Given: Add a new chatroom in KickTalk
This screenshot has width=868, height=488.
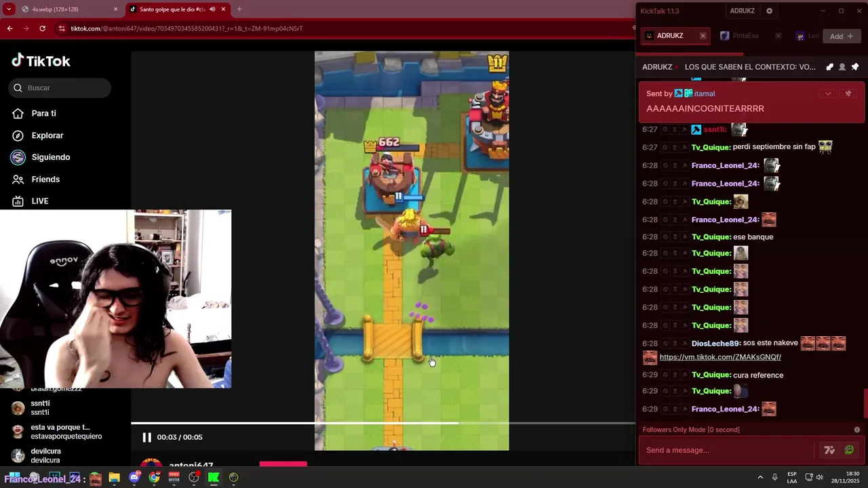Looking at the screenshot, I should click(x=842, y=36).
